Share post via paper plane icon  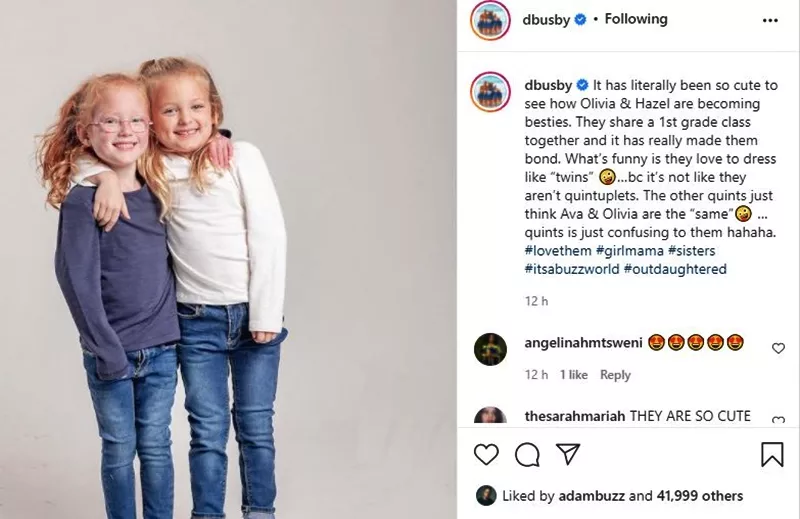pos(567,454)
